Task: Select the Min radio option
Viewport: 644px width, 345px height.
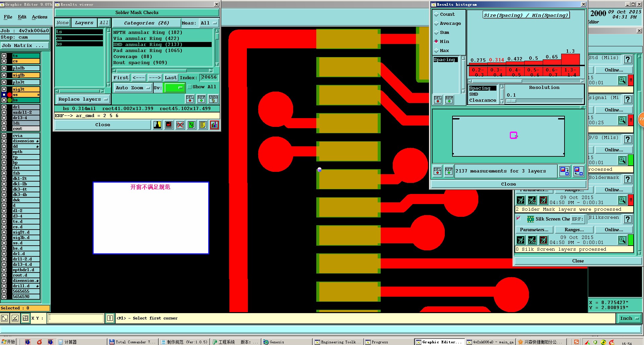Action: point(436,41)
